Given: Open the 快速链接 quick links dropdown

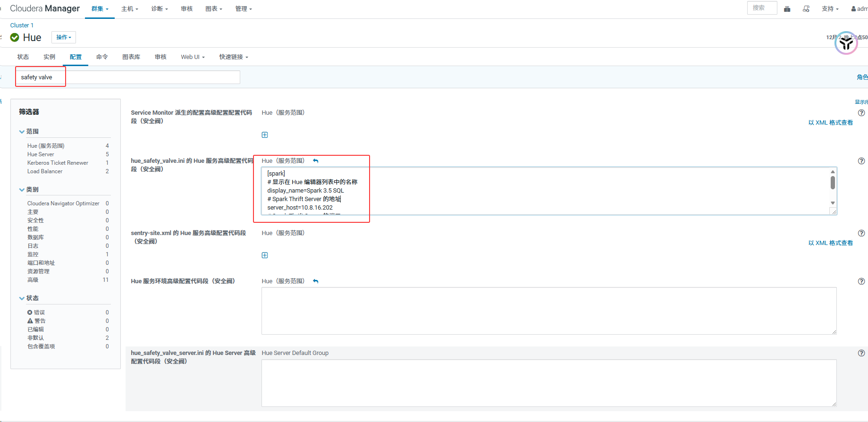Looking at the screenshot, I should tap(233, 57).
